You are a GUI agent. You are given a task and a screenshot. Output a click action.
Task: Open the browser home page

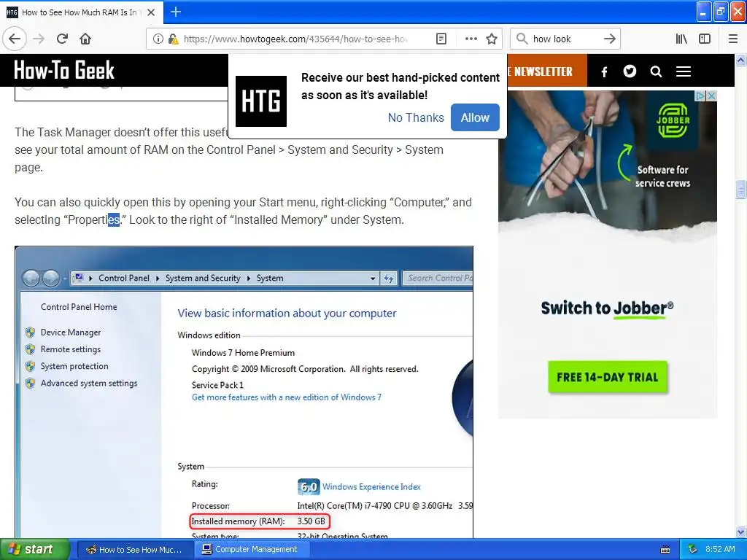coord(85,39)
